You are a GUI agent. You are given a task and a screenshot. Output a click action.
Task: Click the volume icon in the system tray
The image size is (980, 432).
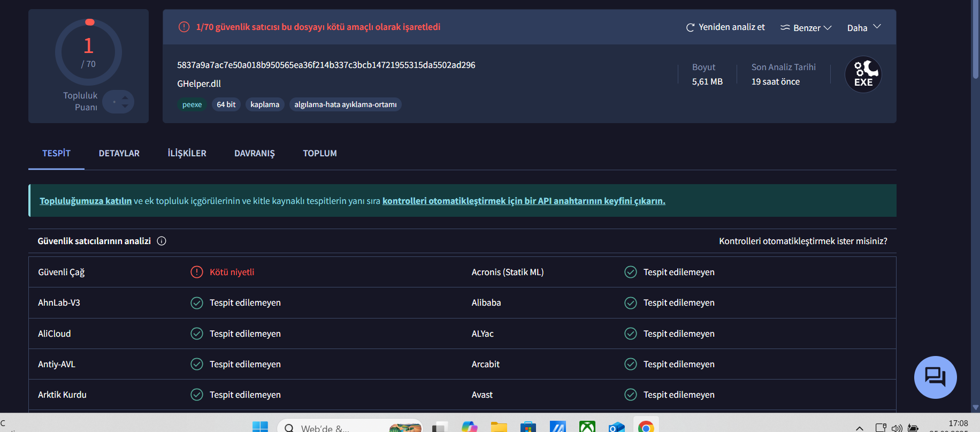point(897,428)
